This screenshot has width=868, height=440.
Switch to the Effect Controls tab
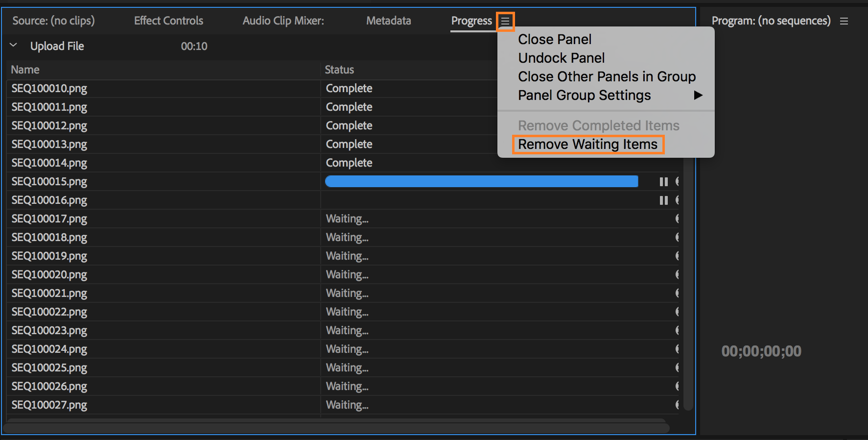coord(168,21)
